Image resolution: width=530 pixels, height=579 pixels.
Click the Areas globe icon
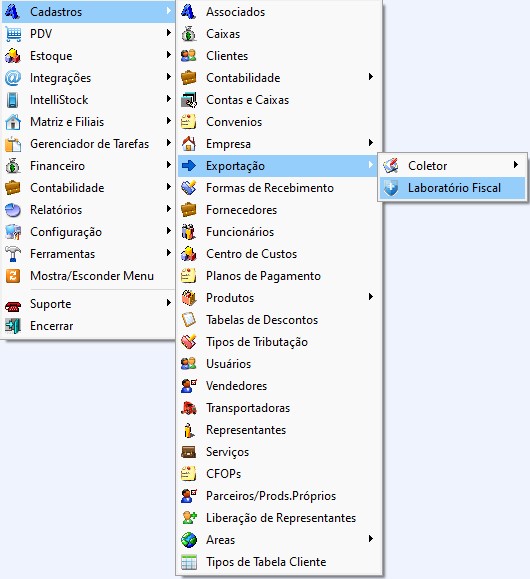tap(189, 540)
